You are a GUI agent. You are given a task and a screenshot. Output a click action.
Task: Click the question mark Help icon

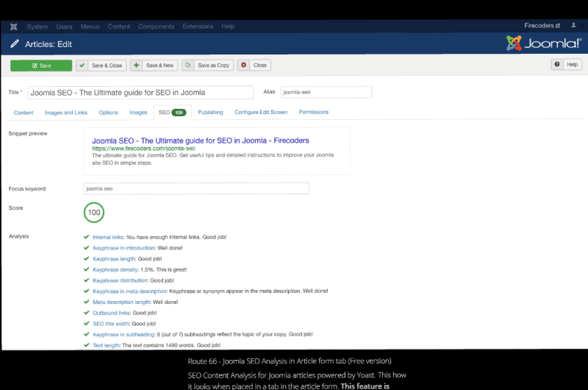tap(557, 64)
